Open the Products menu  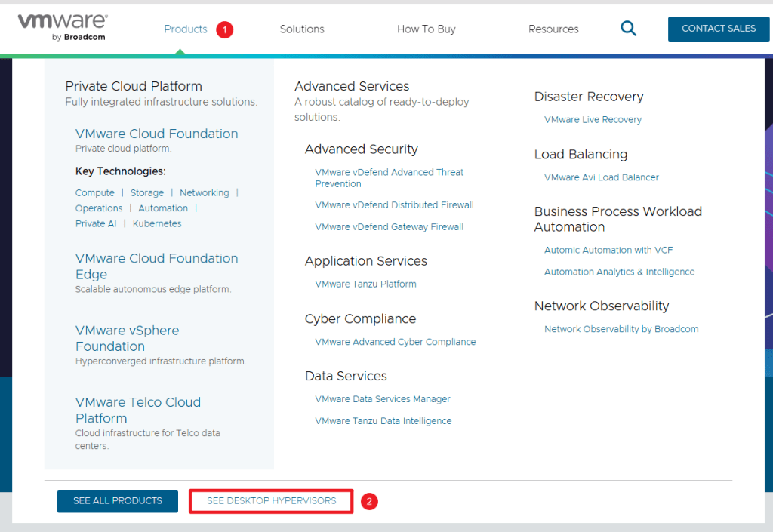(x=186, y=29)
